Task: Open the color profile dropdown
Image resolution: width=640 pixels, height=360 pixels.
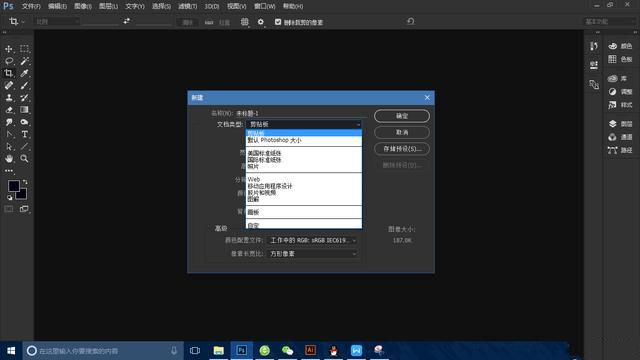Action: pyautogui.click(x=312, y=240)
